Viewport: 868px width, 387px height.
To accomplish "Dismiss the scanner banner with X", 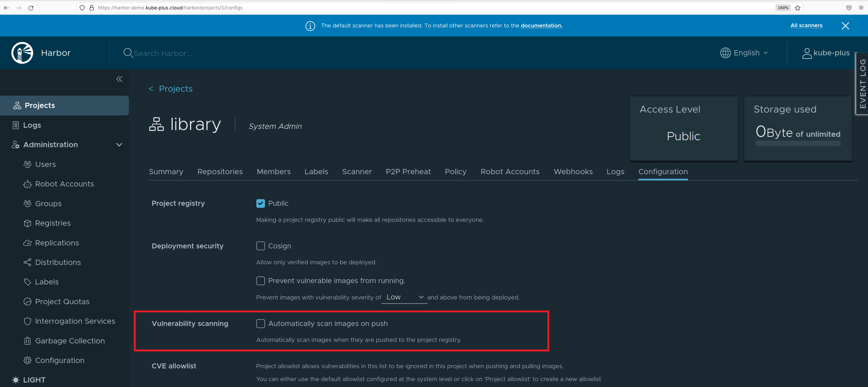I will tap(845, 26).
